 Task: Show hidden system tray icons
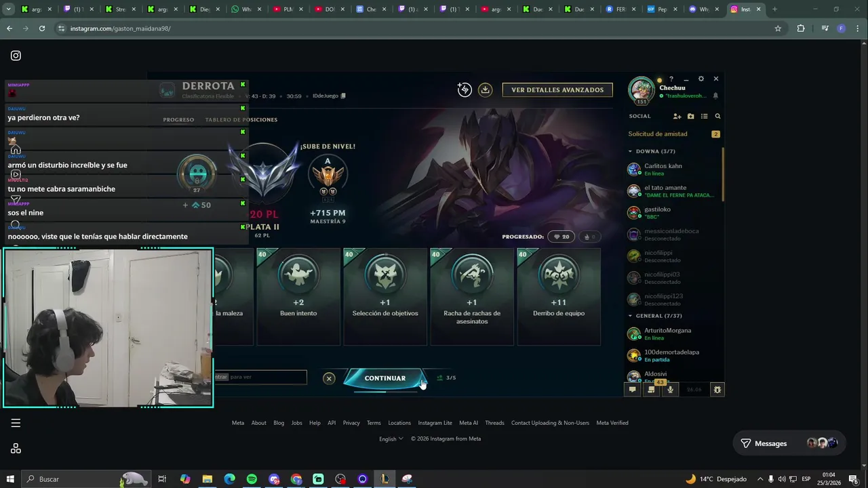pos(759,479)
